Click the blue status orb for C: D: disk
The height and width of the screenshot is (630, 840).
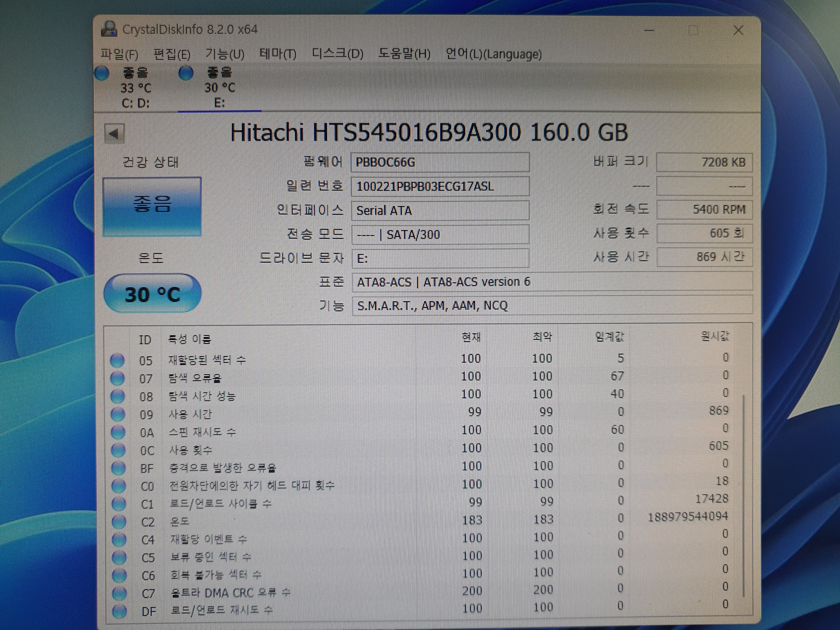102,73
